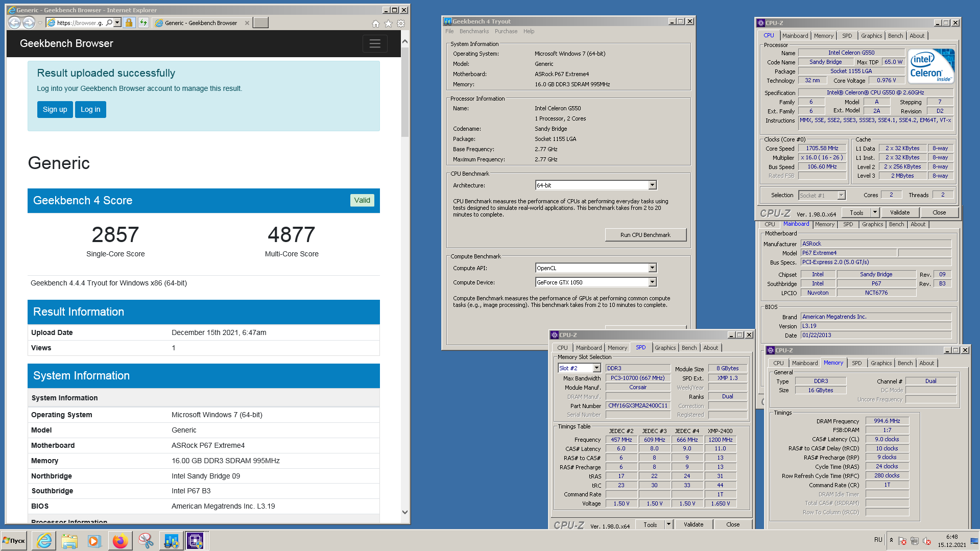Screen dimensions: 980x551
Task: Click the Sign up button
Action: tap(55, 110)
